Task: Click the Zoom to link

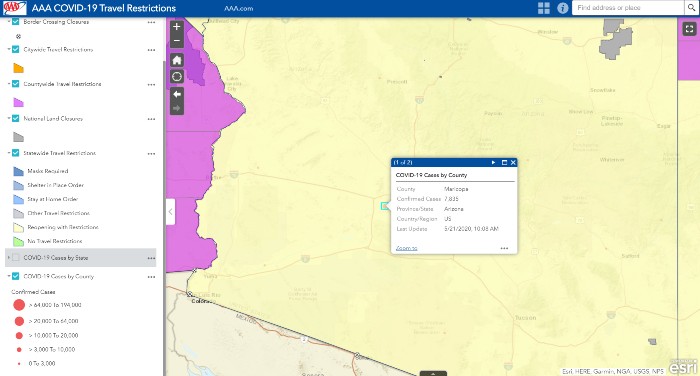Action: click(x=406, y=248)
